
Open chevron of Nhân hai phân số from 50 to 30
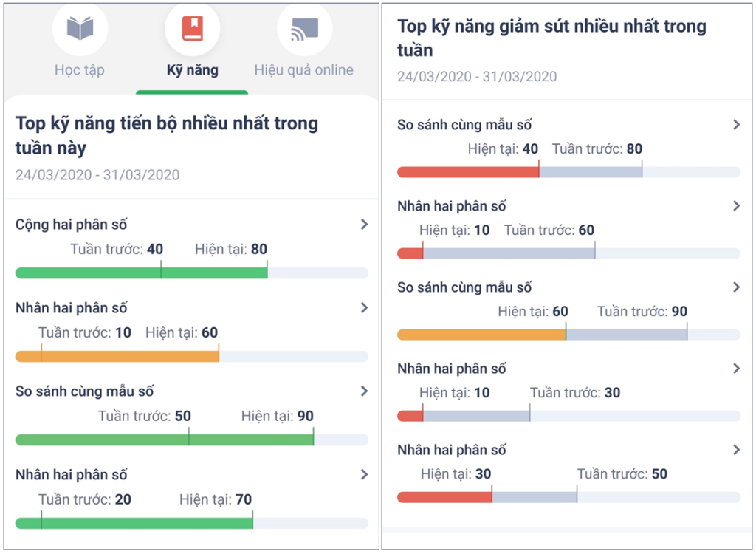point(736,450)
